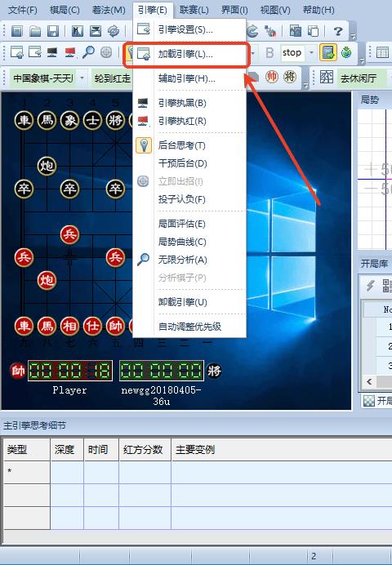Image resolution: width=392 pixels, height=565 pixels.
Task: Click the black 将 toolbar icon
Action: 290,77
